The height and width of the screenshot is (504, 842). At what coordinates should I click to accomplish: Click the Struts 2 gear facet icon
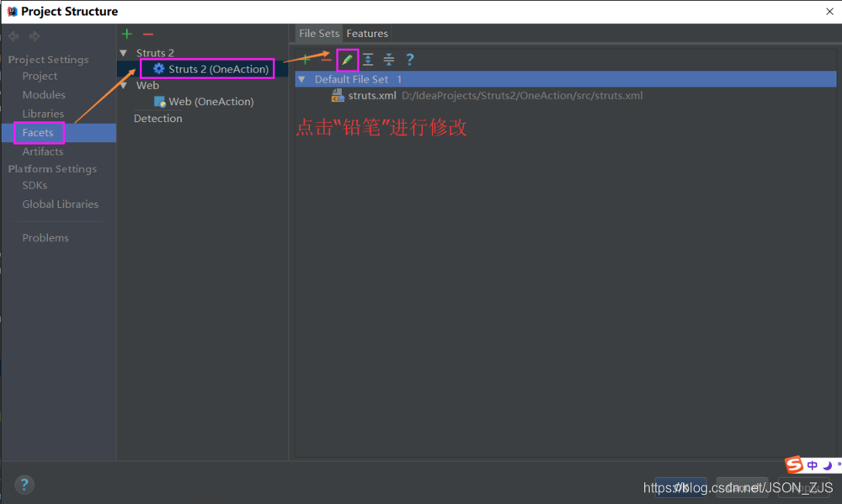[x=158, y=69]
